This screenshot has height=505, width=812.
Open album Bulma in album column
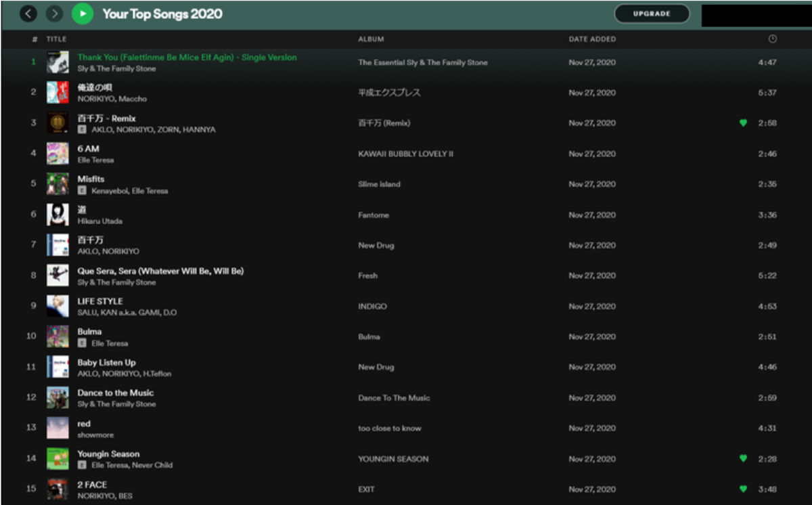click(369, 336)
